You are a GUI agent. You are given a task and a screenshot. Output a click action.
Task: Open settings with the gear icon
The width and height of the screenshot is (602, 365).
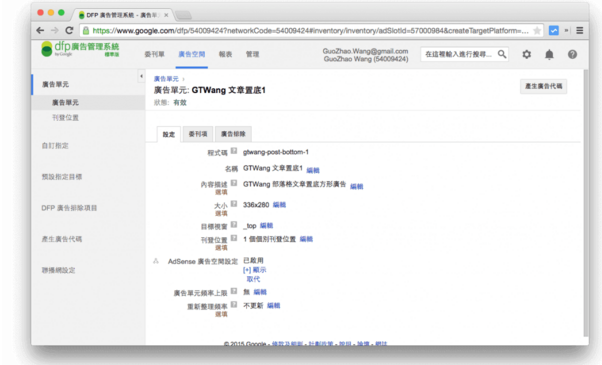526,54
